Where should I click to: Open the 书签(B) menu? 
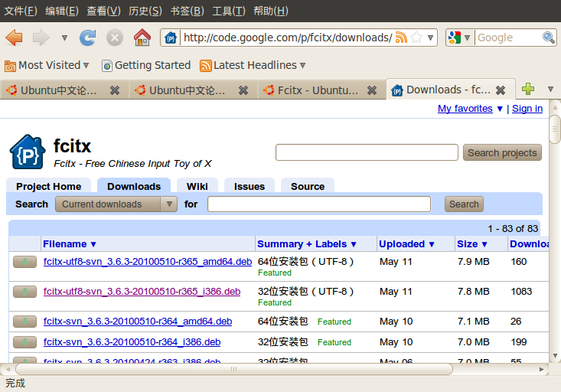pos(187,11)
